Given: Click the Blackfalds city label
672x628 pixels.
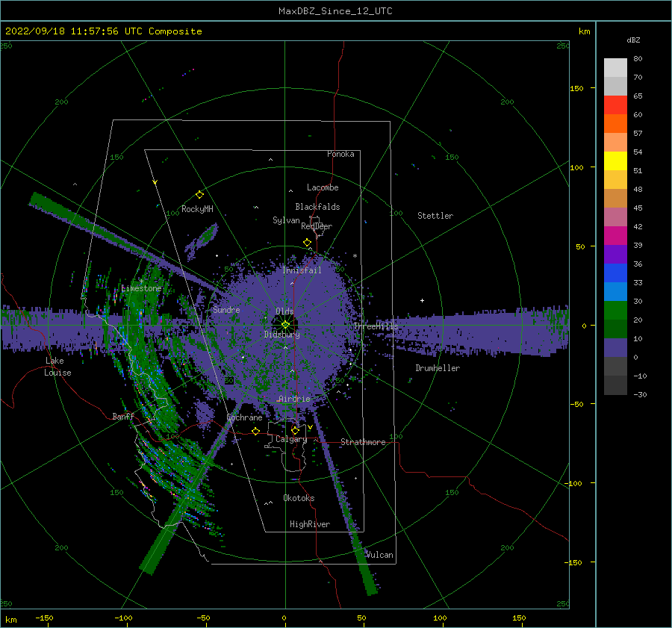Looking at the screenshot, I should [317, 207].
